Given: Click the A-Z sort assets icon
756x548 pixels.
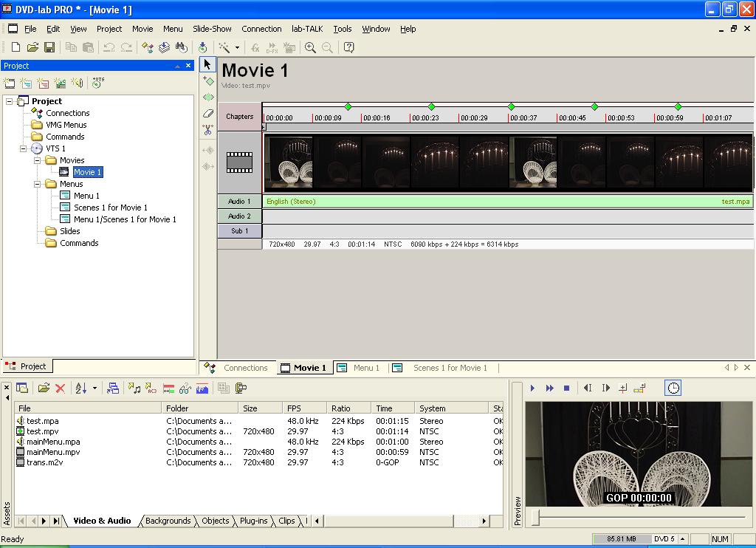Looking at the screenshot, I should pos(81,388).
